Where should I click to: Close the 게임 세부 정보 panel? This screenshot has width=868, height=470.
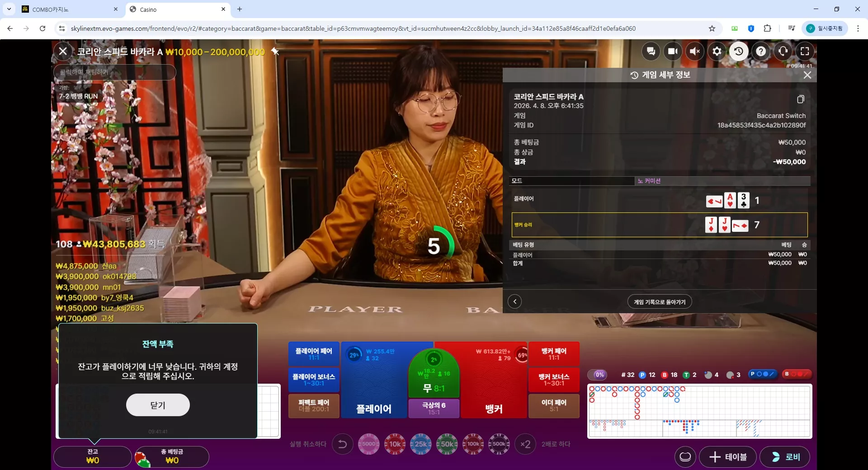807,75
